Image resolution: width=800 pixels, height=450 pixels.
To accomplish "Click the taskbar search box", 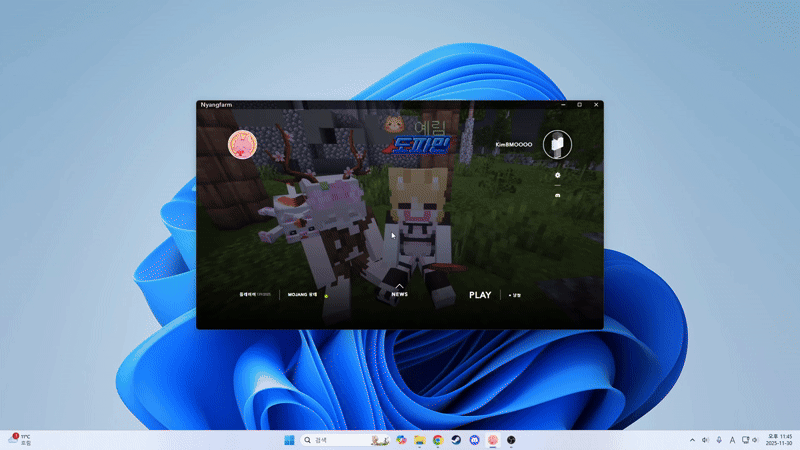I will click(x=335, y=440).
